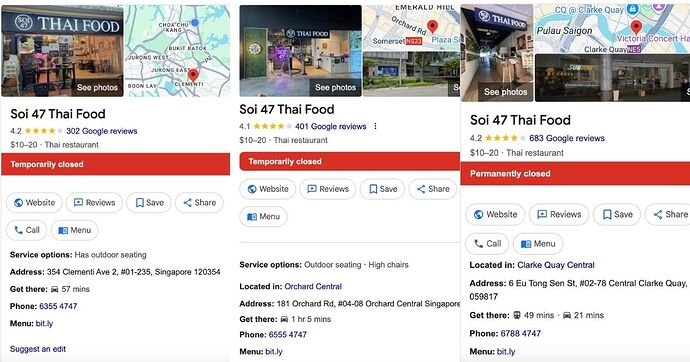
Task: Open bit.ly menu link on Clementi listing
Action: (x=44, y=323)
